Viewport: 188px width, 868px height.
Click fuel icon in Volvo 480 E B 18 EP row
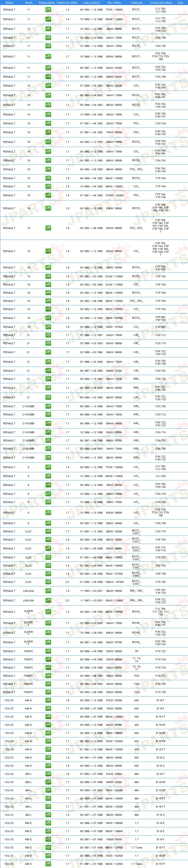click(x=48, y=855)
